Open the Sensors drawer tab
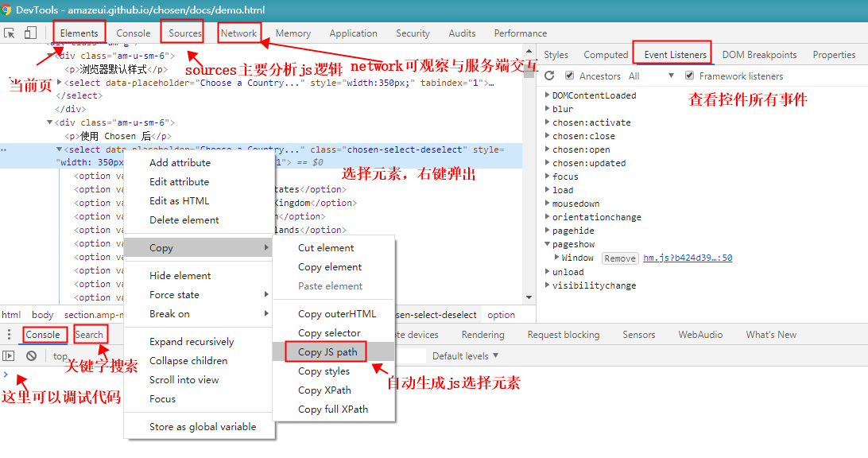The image size is (868, 458). tap(638, 335)
